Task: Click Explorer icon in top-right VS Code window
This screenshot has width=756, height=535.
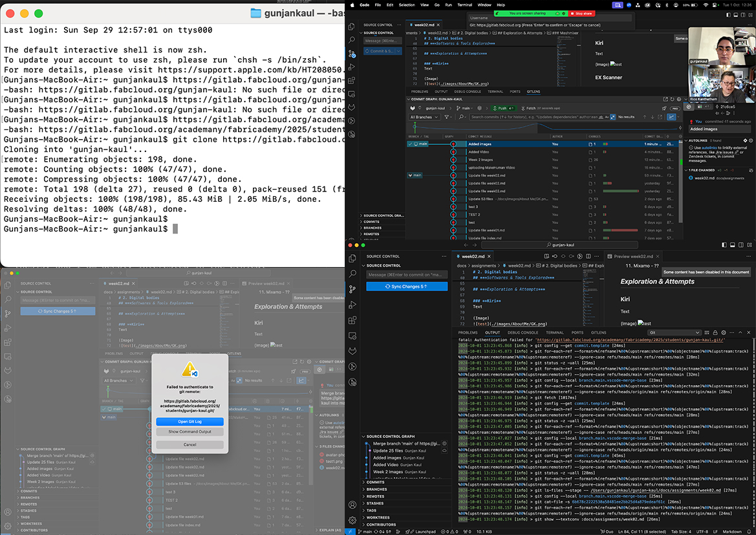Action: pos(352,27)
